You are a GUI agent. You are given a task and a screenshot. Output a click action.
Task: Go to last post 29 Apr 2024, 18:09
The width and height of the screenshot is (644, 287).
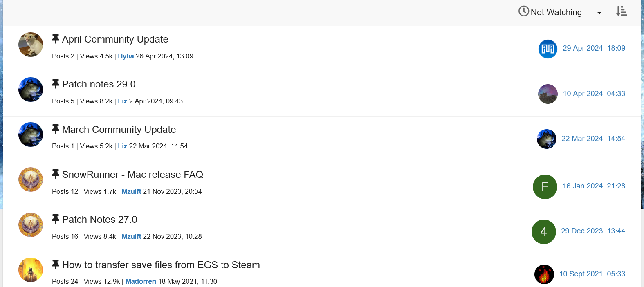tap(594, 48)
